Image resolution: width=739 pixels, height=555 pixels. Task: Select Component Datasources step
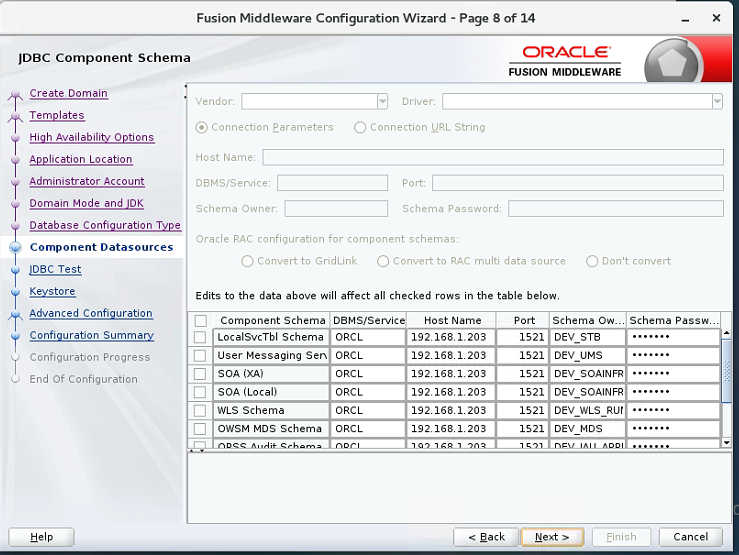coord(101,247)
